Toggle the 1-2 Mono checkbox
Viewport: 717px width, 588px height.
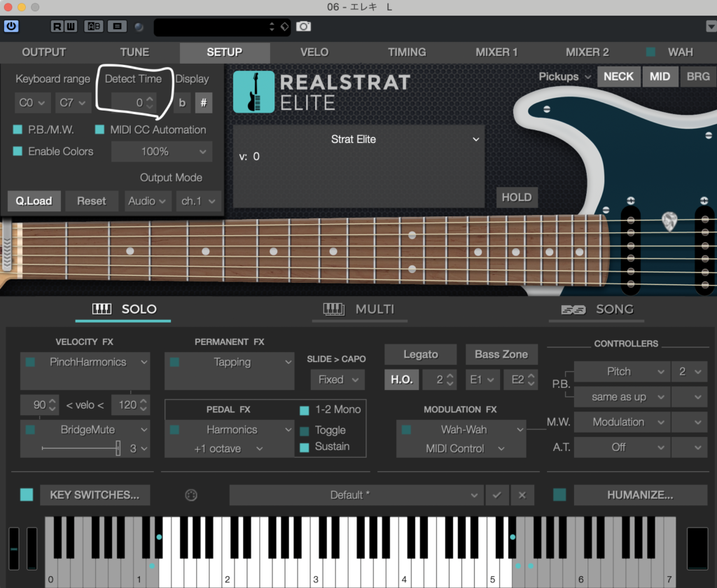pyautogui.click(x=305, y=410)
